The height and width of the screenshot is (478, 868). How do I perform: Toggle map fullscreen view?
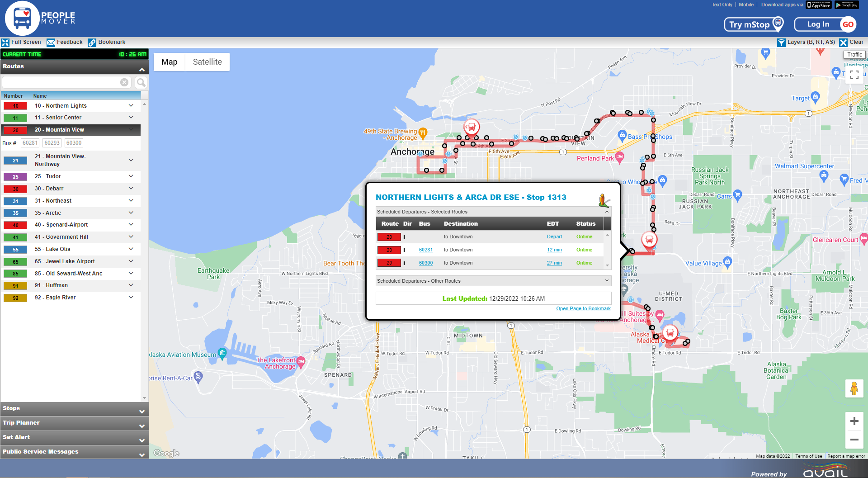pos(854,75)
